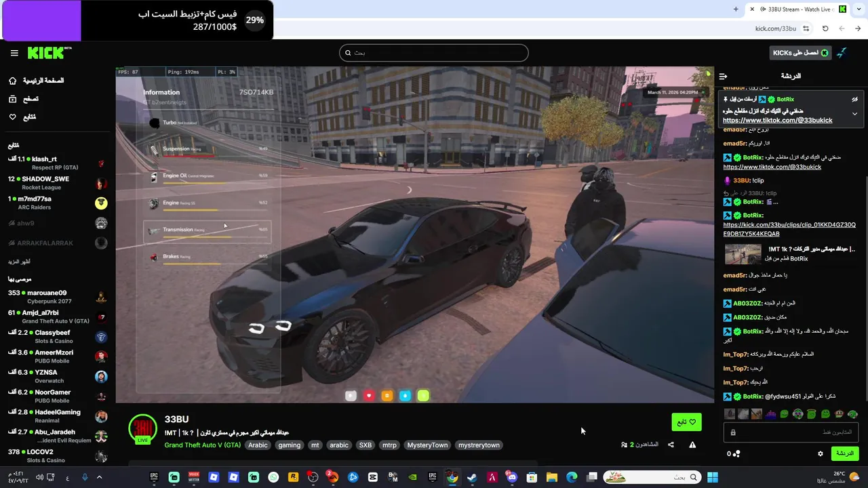Click the cyan overlay dot in video

click(405, 396)
